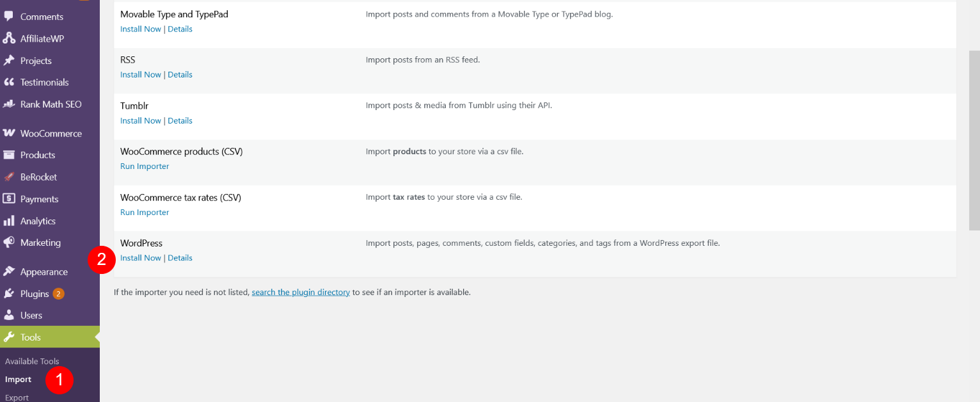Click the 'Import tax rates to your store' description
Screen dimensions: 980x402
(x=444, y=197)
